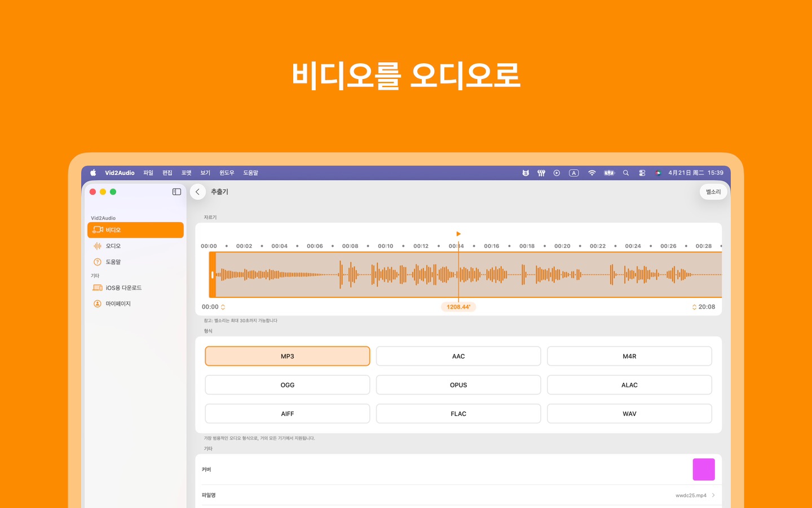Select the AIFF format
This screenshot has width=812, height=508.
(x=288, y=414)
